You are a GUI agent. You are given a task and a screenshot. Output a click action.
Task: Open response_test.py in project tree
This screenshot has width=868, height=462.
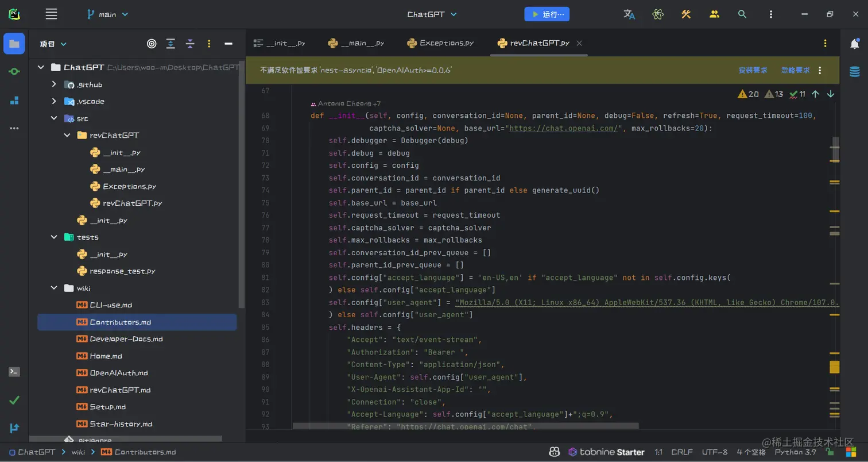(123, 271)
